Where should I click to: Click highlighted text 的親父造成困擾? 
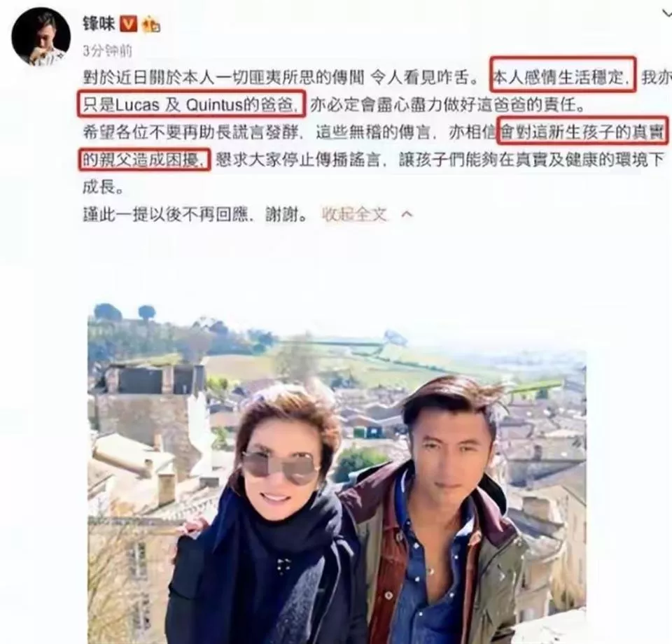click(144, 160)
